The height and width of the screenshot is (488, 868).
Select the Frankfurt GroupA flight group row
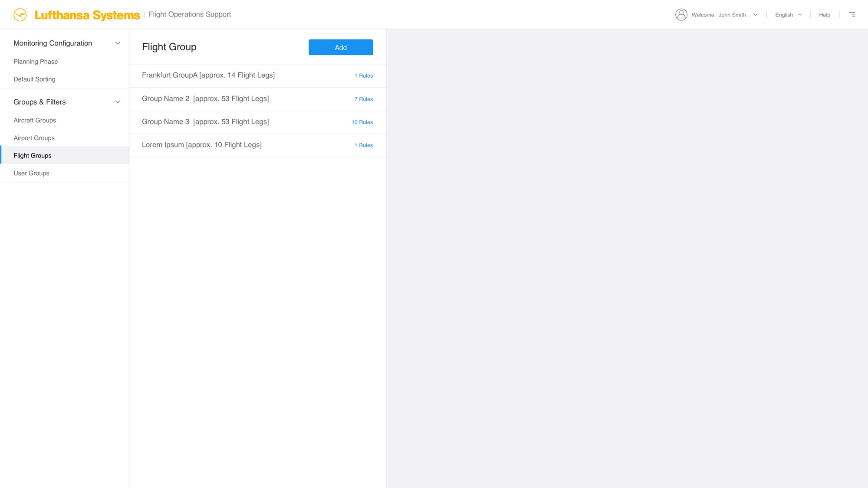258,76
